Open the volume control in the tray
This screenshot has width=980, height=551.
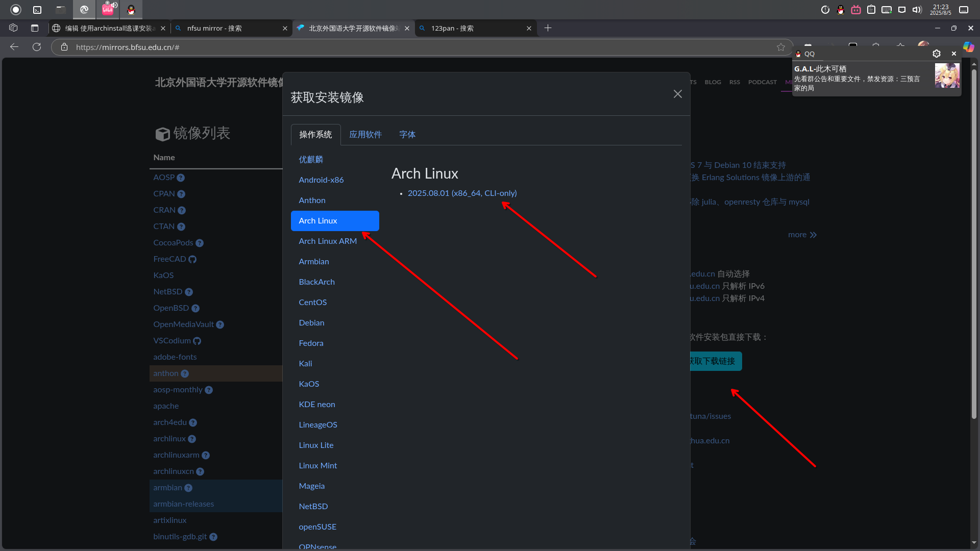click(917, 10)
